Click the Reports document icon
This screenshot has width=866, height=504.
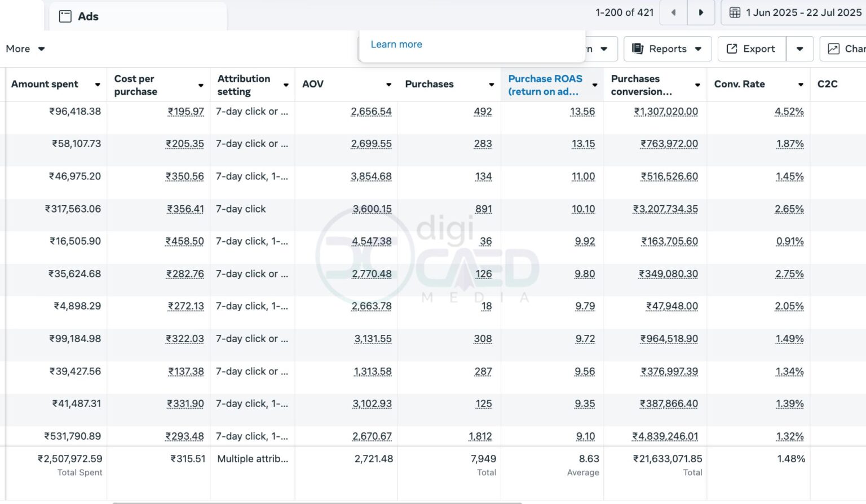click(x=638, y=48)
